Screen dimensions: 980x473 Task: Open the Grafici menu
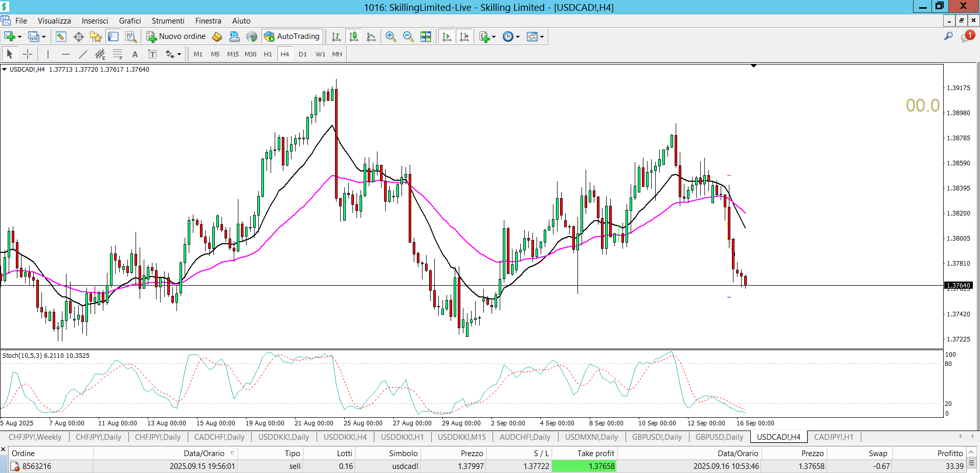pos(130,21)
